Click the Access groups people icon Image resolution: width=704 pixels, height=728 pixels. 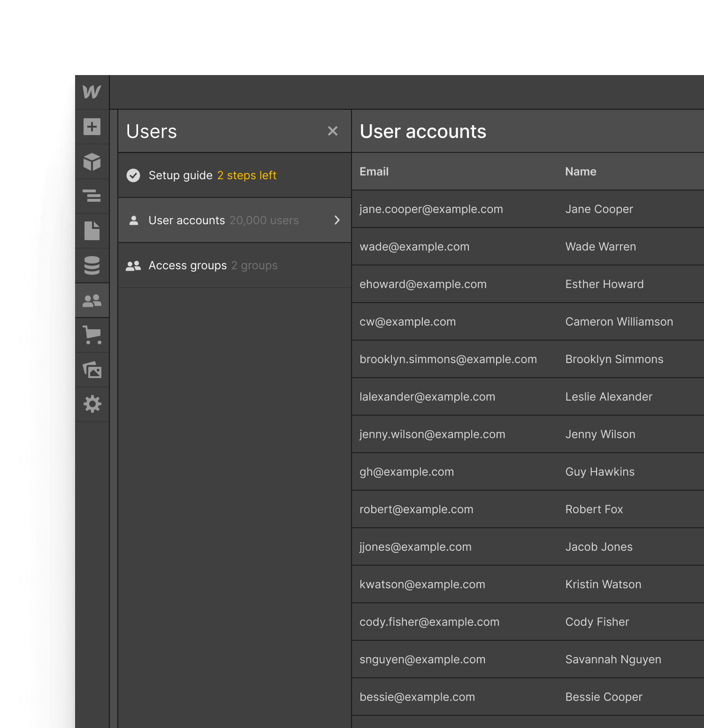pos(133,265)
